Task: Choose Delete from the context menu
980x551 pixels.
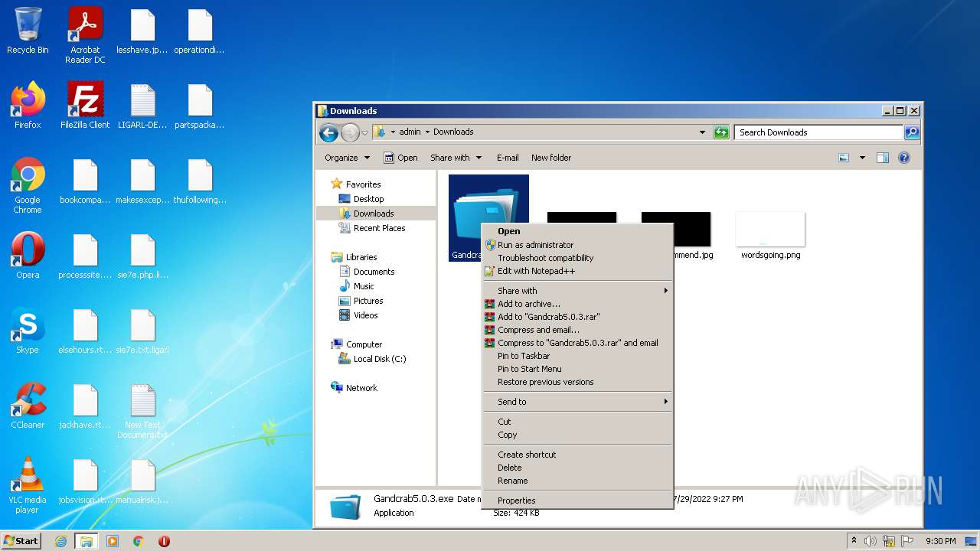Action: point(577,468)
